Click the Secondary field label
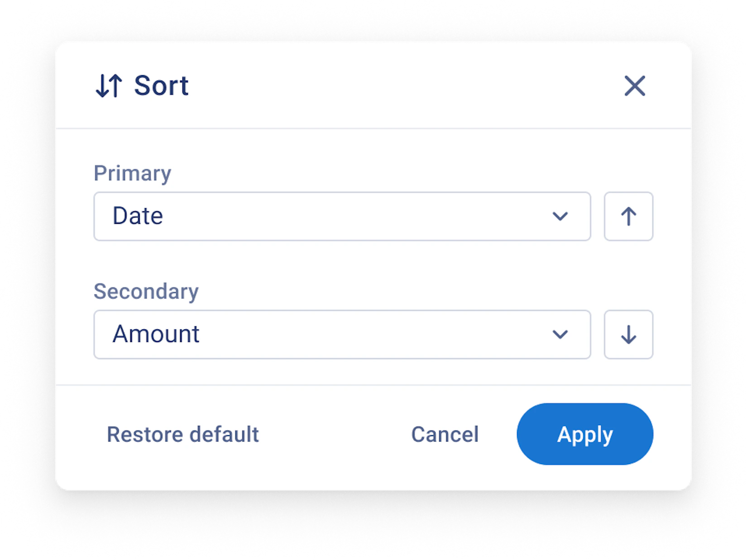The height and width of the screenshot is (560, 747). pyautogui.click(x=146, y=291)
